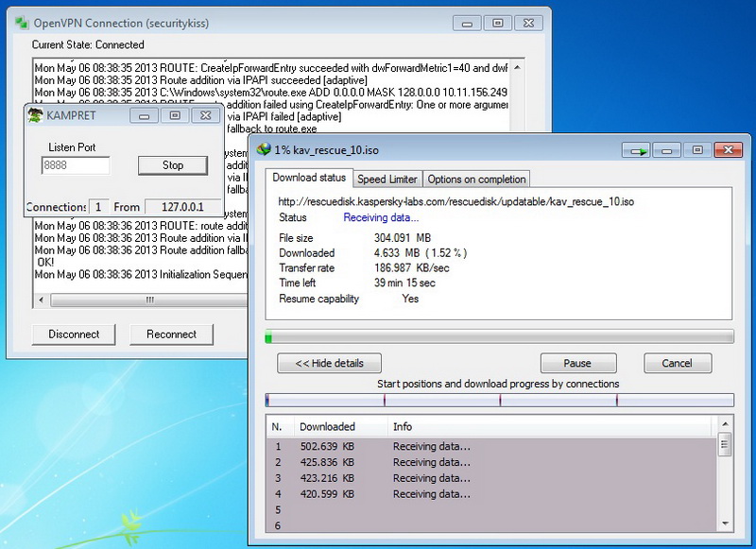Click the Hide details button
Viewport: 756px width, 549px height.
tap(329, 363)
